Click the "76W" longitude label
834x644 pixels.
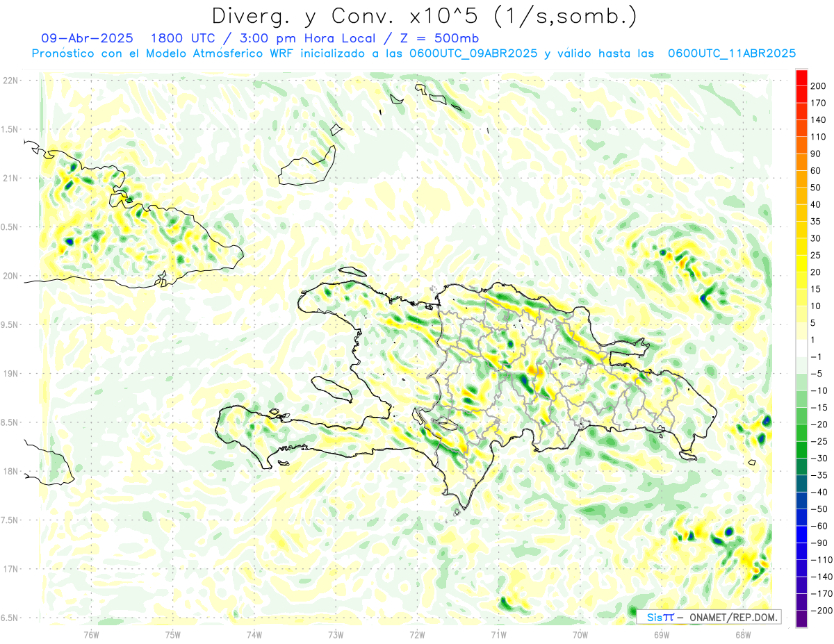91,634
